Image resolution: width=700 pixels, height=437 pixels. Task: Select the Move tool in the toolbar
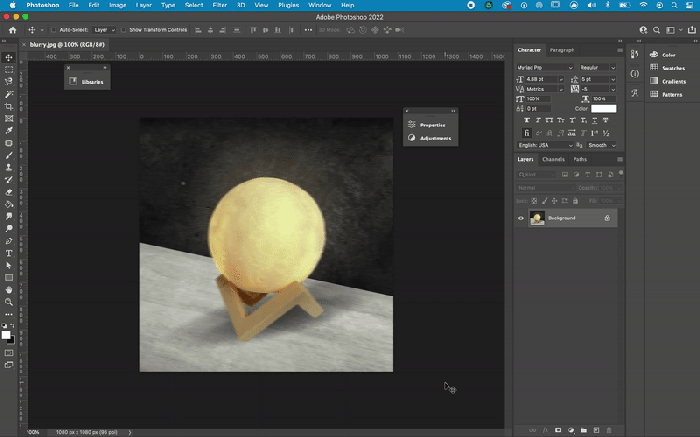pos(8,58)
